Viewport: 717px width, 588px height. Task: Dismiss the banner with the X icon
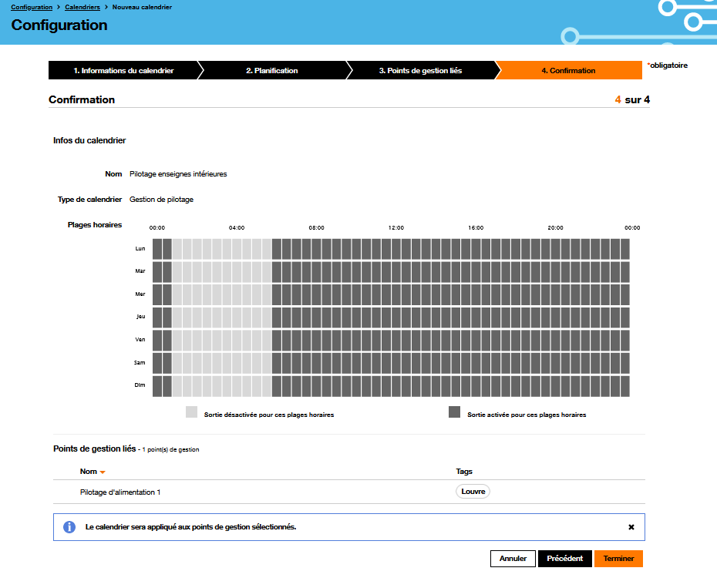pos(631,527)
